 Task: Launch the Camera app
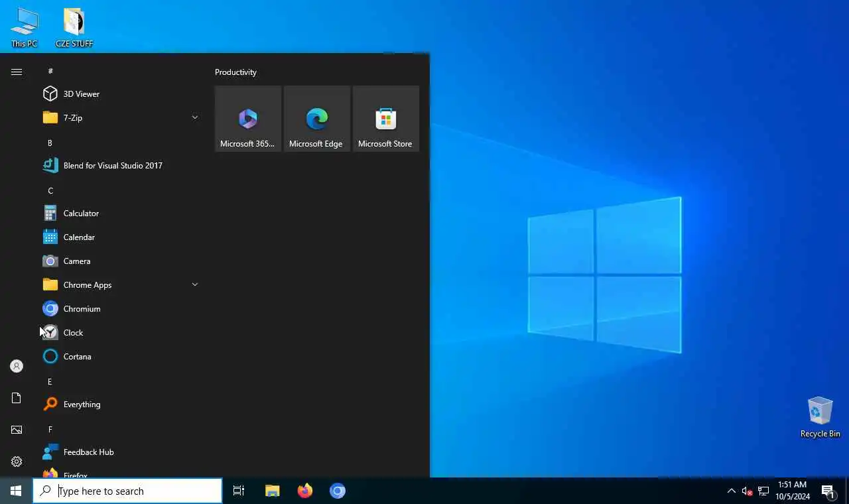(119, 261)
